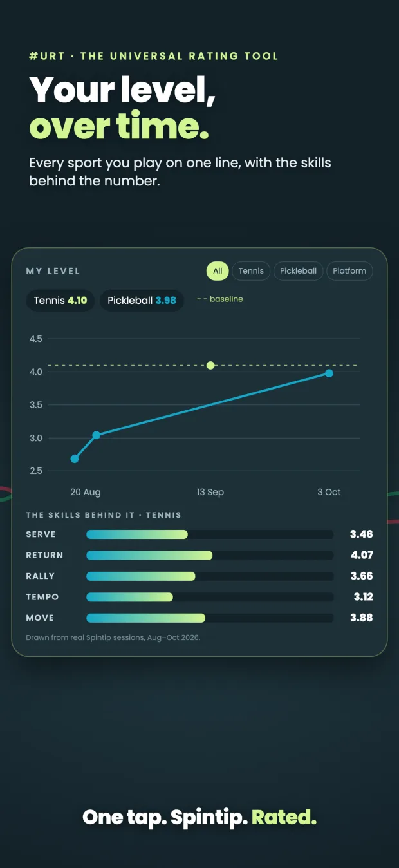
Task: Click the 3.5 y-axis label
Action: [35, 405]
